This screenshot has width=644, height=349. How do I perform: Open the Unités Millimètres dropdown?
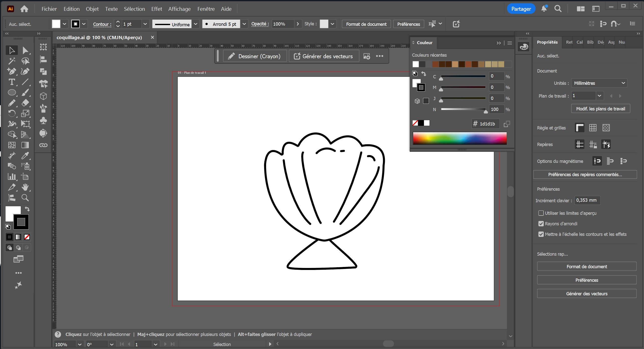point(599,83)
